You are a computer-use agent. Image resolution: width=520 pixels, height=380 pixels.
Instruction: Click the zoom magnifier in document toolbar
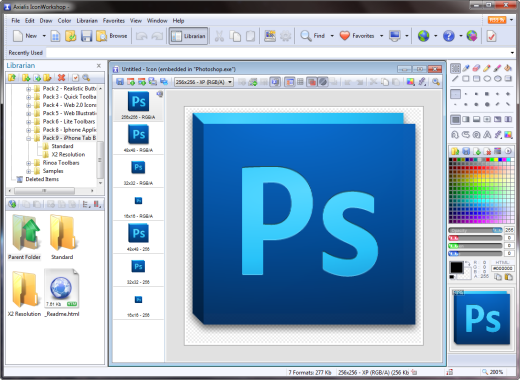pyautogui.click(x=436, y=82)
